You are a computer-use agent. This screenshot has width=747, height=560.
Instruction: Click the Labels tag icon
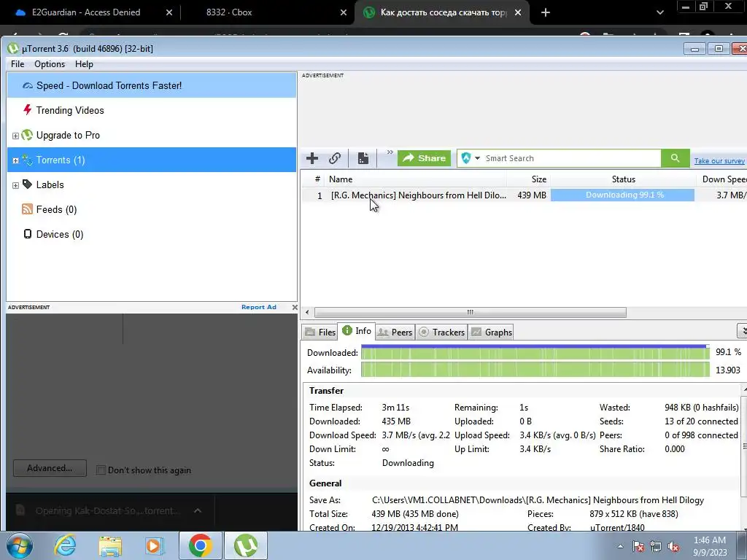pyautogui.click(x=27, y=184)
